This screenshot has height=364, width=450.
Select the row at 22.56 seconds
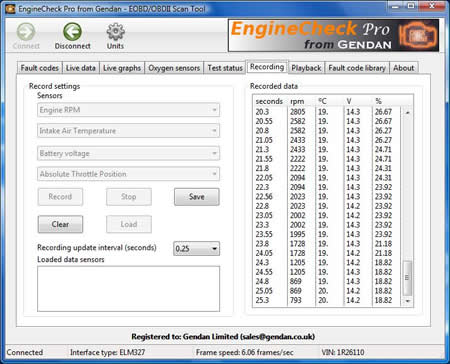(327, 197)
